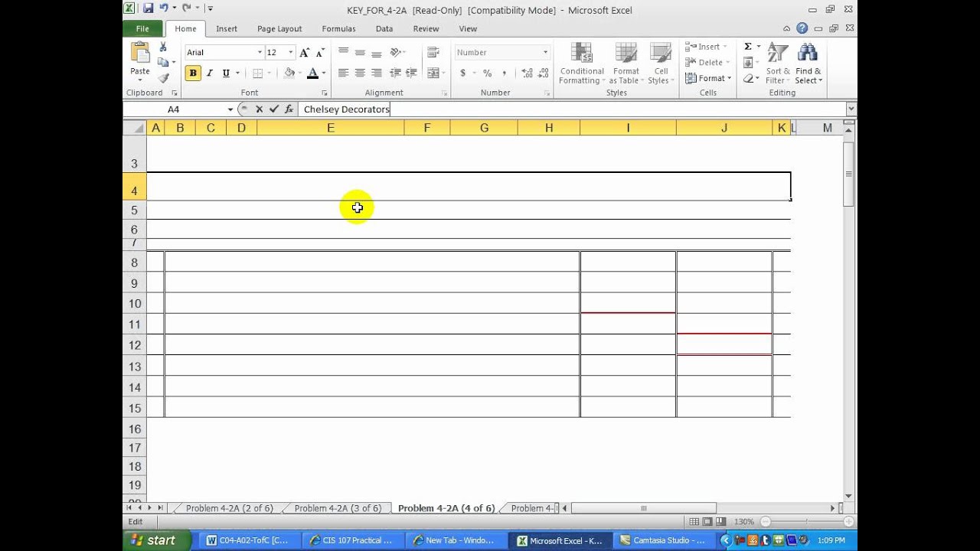Click the Cancel X in formula bar
This screenshot has width=980, height=551.
pos(260,109)
